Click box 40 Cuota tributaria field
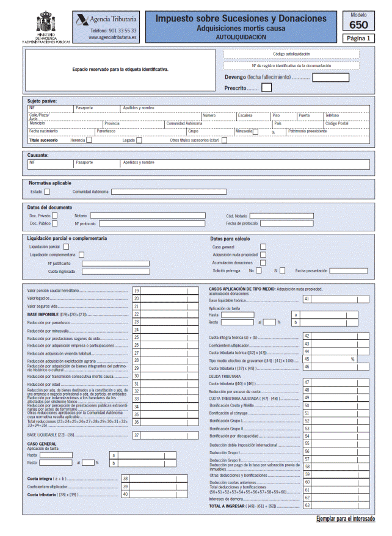 [x=154, y=494]
